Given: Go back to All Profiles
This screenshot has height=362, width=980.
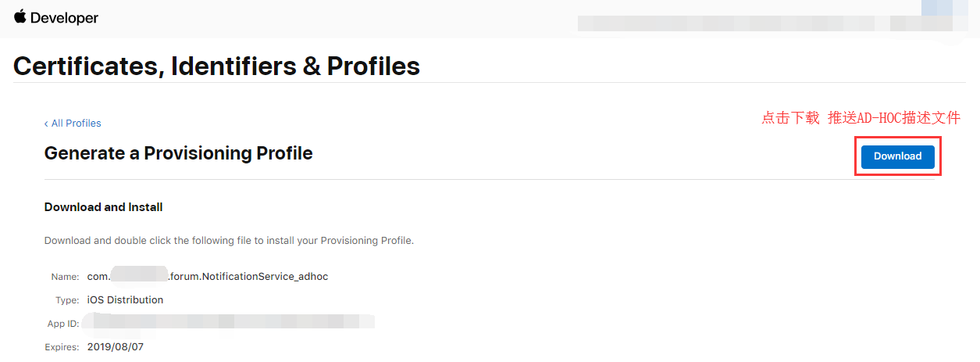Looking at the screenshot, I should click(73, 124).
